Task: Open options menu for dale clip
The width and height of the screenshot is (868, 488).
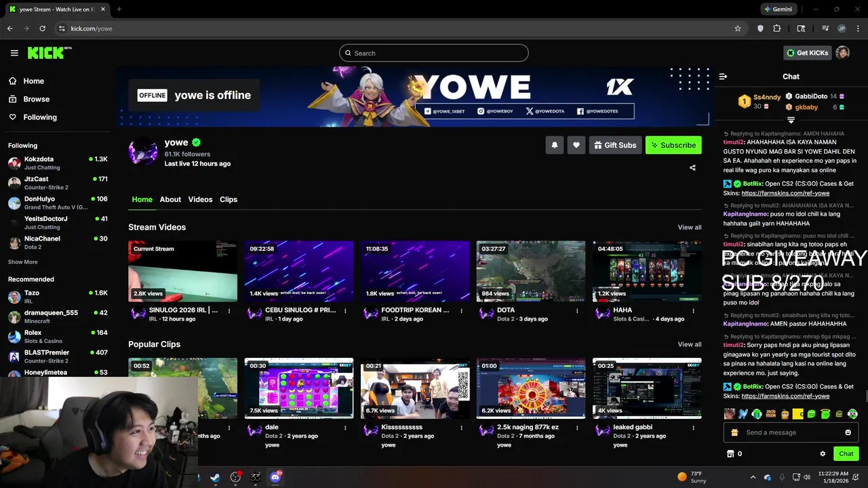Action: (345, 428)
